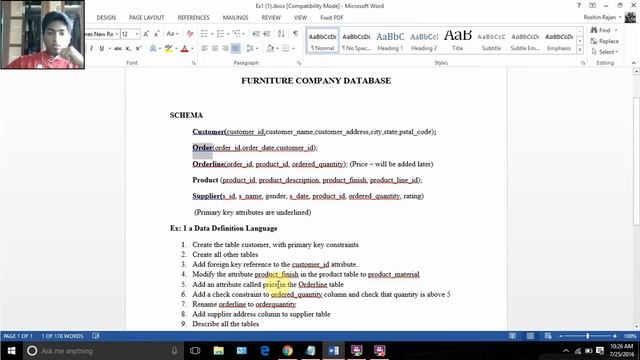Open Ribbon Display Options
Image resolution: width=640 pixels, height=360 pixels.
pos(592,6)
